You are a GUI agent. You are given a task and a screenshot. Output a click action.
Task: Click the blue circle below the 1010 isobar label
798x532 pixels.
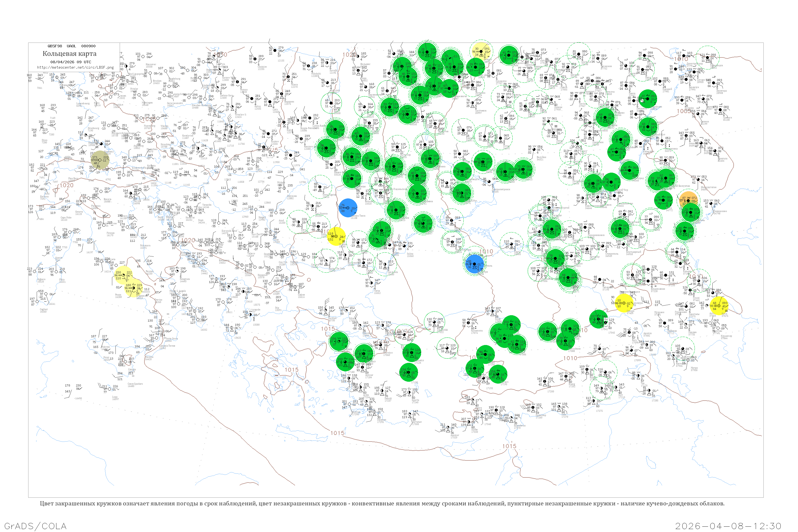475,264
